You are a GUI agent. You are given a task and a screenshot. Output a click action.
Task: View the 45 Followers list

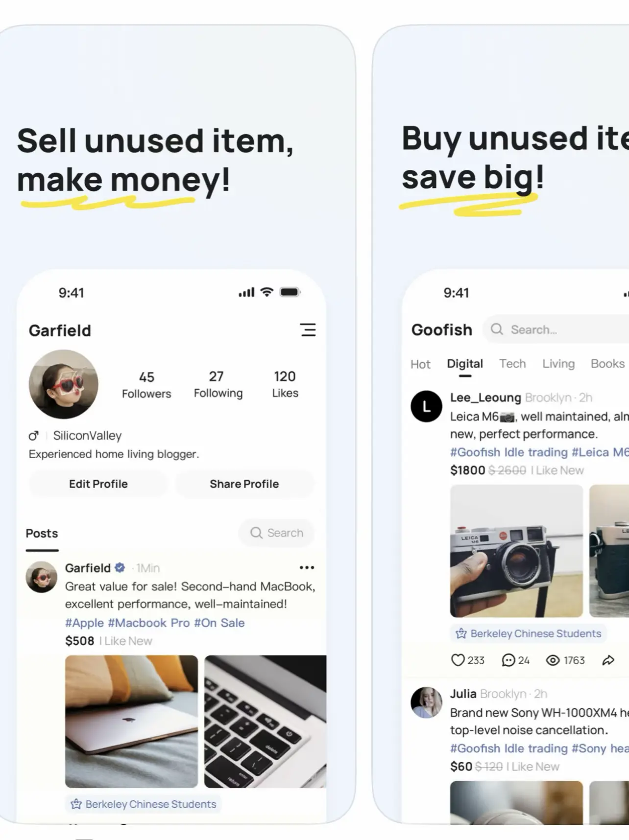click(x=146, y=385)
